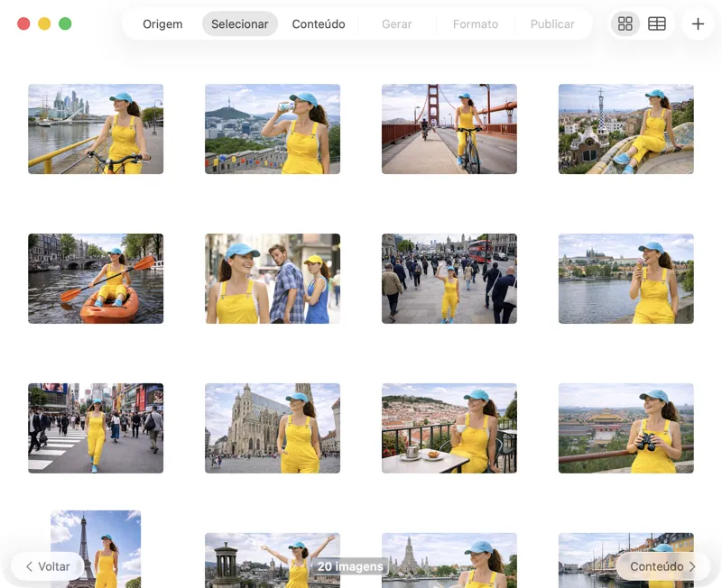
Task: Open the Formato step
Action: tap(475, 24)
